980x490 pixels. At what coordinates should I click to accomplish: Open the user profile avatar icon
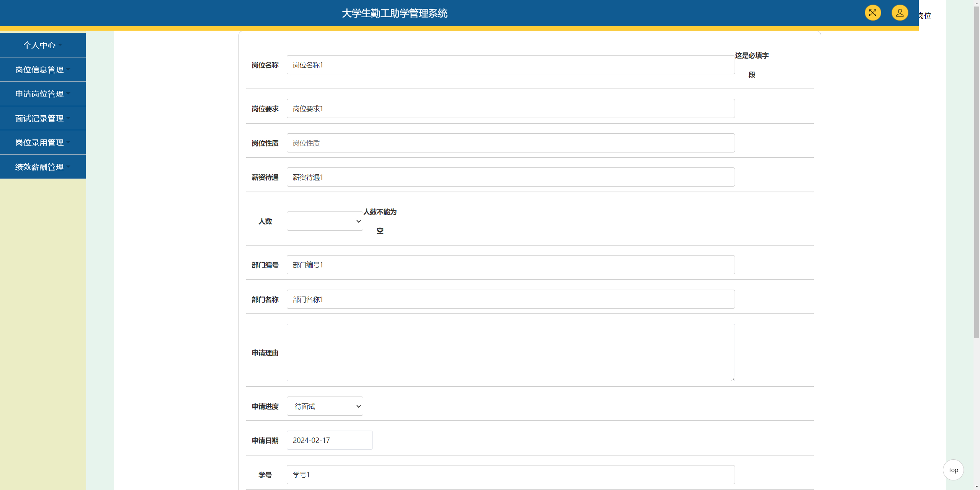pos(900,13)
